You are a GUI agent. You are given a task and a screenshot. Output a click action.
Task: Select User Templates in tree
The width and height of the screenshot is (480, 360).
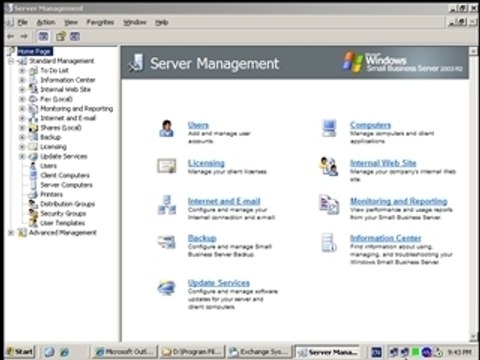[62, 223]
